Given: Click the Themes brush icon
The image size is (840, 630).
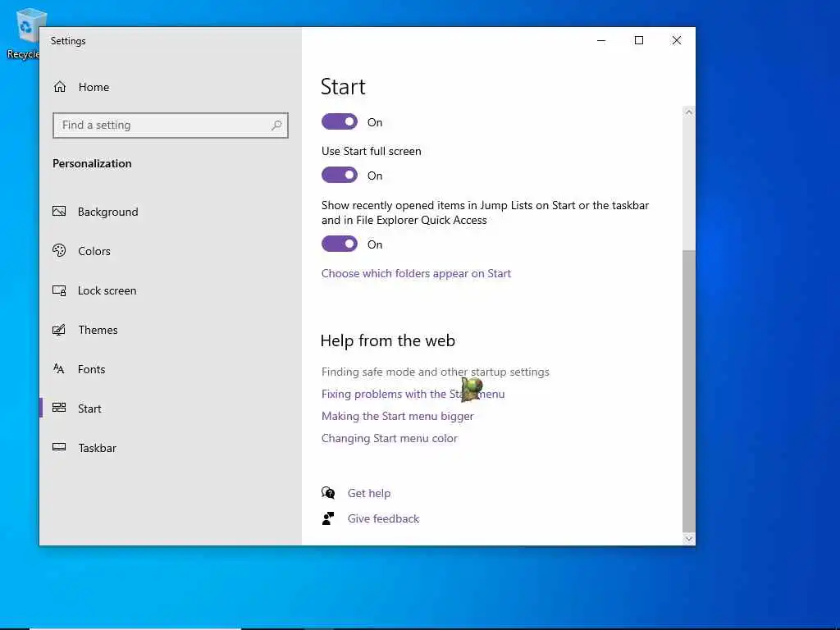Looking at the screenshot, I should [59, 330].
